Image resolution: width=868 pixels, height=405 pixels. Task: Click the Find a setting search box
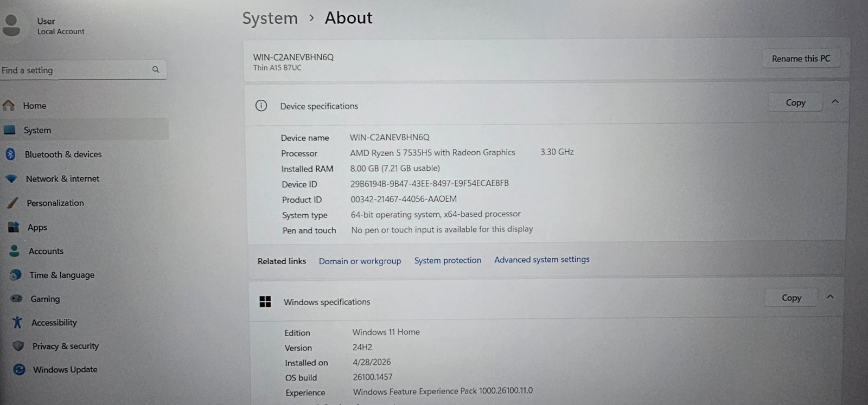pos(83,70)
